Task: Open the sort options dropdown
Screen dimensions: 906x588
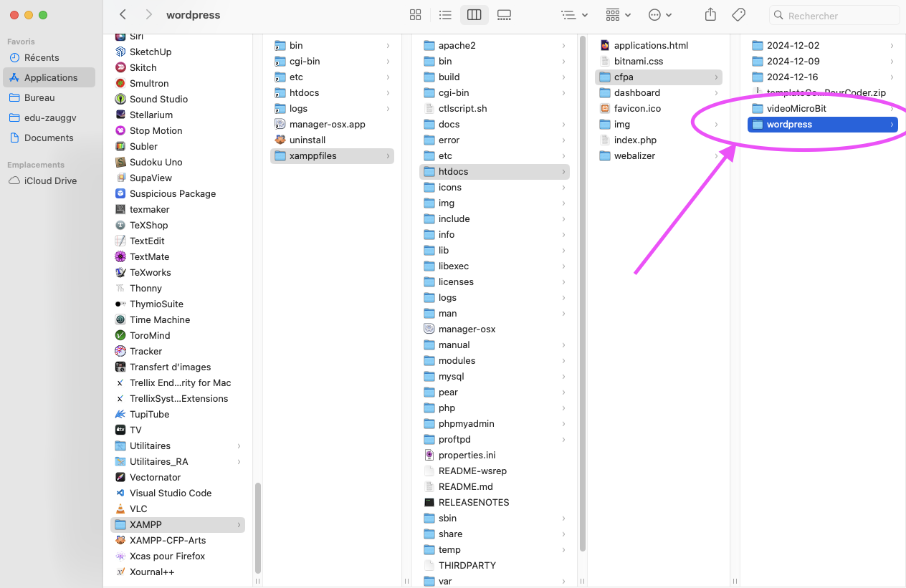Action: [x=574, y=15]
